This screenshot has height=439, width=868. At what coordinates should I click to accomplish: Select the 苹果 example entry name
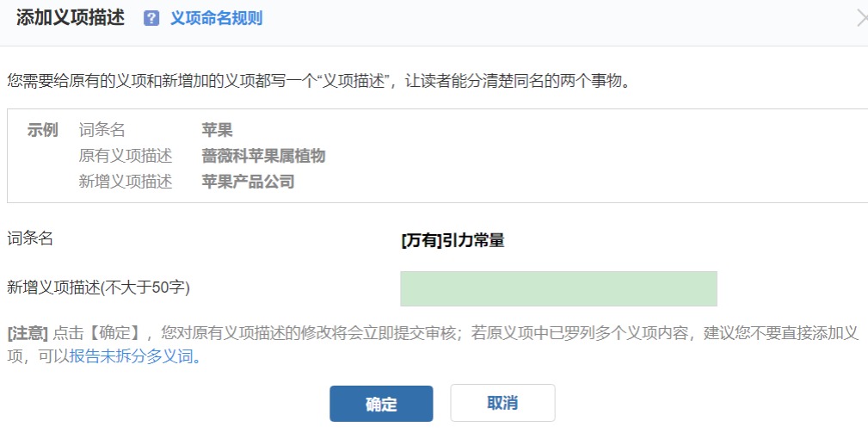(x=217, y=130)
